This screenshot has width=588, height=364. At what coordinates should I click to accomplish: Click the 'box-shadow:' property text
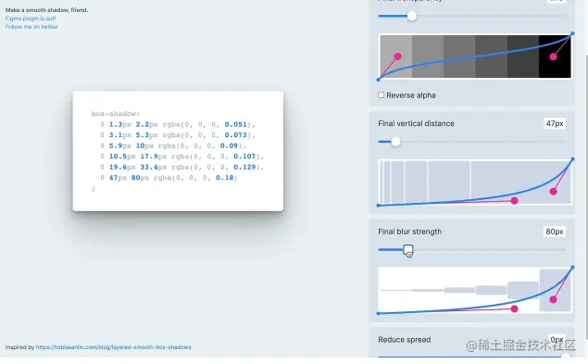115,114
